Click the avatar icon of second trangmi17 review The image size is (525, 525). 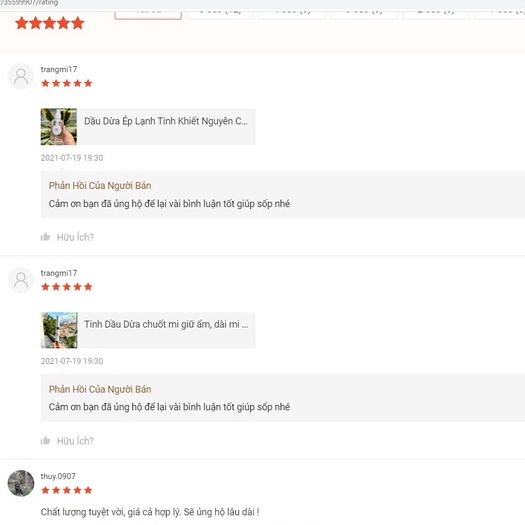pyautogui.click(x=21, y=280)
